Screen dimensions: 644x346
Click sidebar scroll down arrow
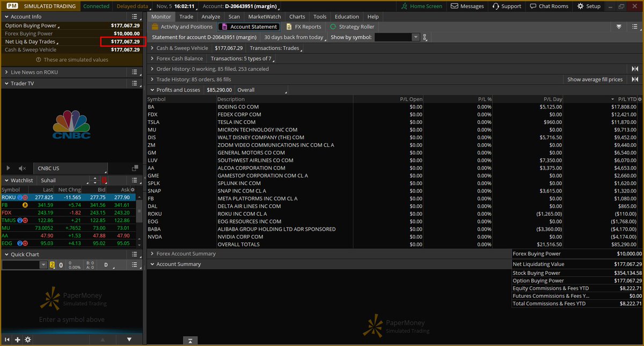click(129, 340)
